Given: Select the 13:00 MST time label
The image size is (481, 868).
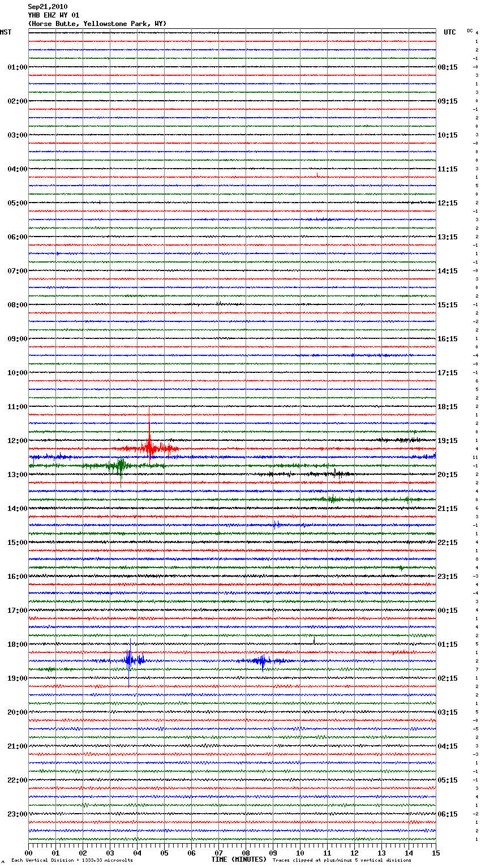Looking at the screenshot, I should click(x=18, y=475).
